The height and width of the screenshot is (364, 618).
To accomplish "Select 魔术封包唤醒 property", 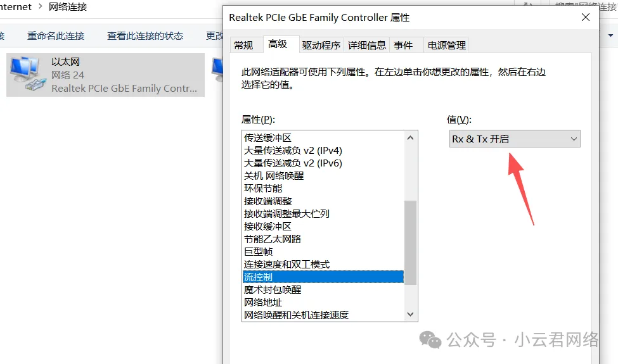I will (x=273, y=289).
